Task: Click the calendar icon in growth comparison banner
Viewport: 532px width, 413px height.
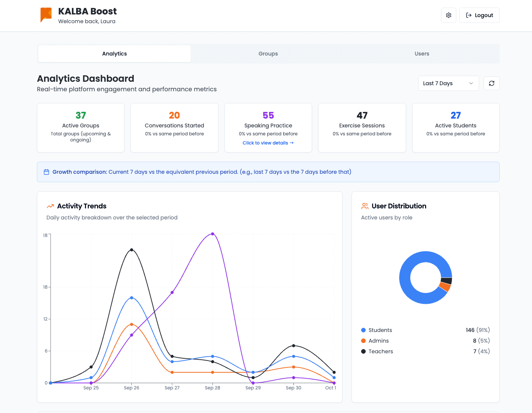Action: point(46,172)
